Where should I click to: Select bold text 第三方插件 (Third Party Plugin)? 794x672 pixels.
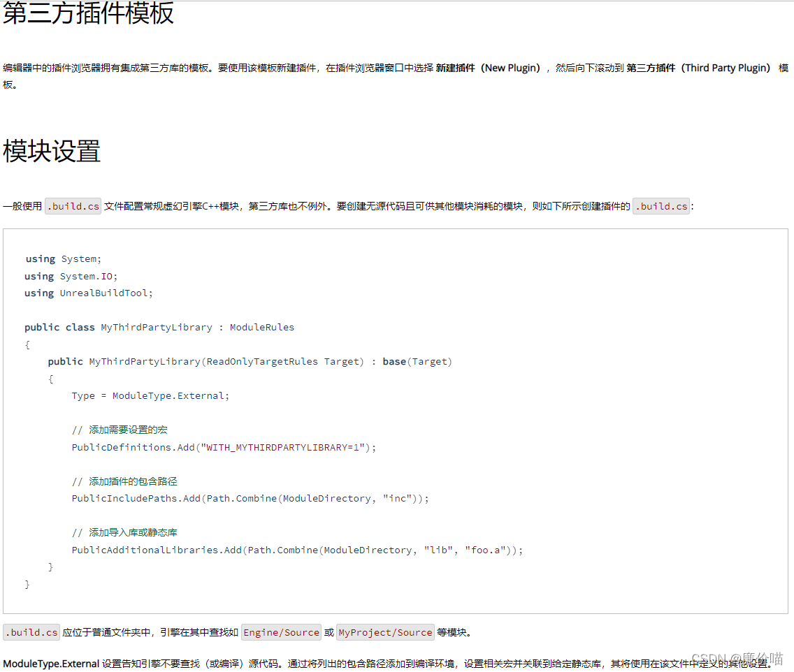point(698,68)
